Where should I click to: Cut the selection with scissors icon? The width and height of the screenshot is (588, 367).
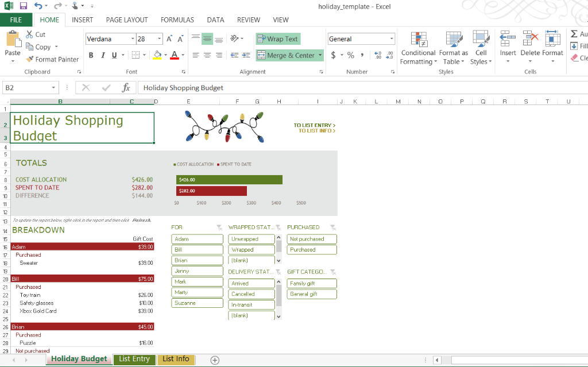tap(29, 34)
